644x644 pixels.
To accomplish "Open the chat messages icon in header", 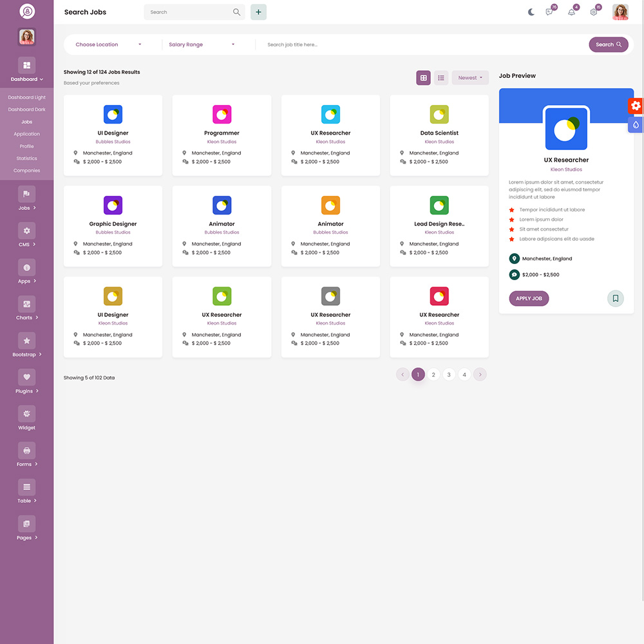I will coord(549,12).
